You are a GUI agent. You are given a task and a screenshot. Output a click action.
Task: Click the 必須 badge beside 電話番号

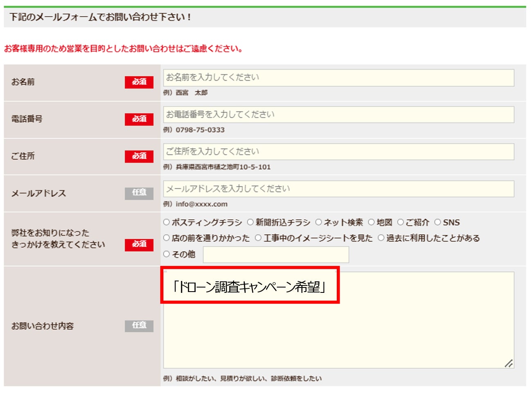click(139, 119)
